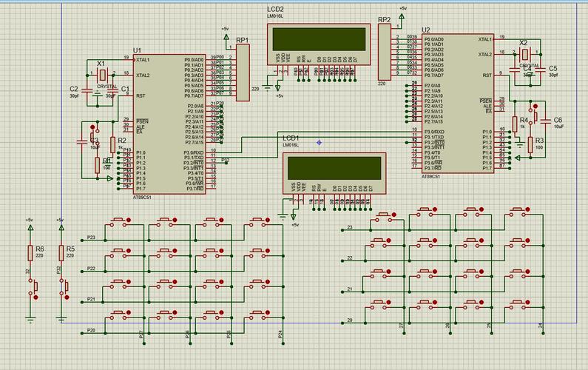Select resistor R5 symbol

pyautogui.click(x=61, y=253)
